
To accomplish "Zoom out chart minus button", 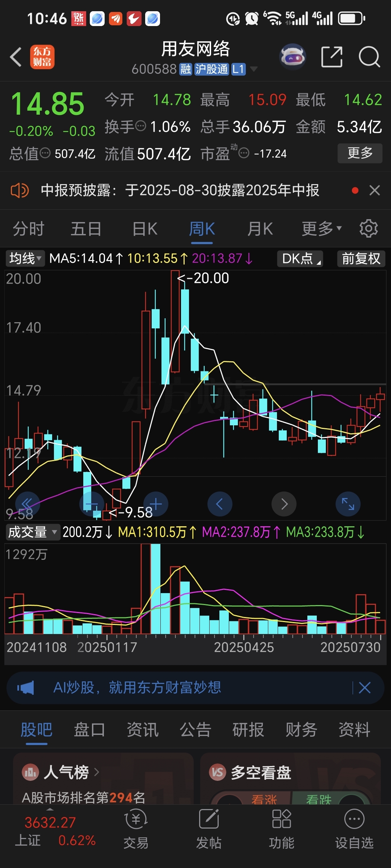I will click(x=92, y=504).
